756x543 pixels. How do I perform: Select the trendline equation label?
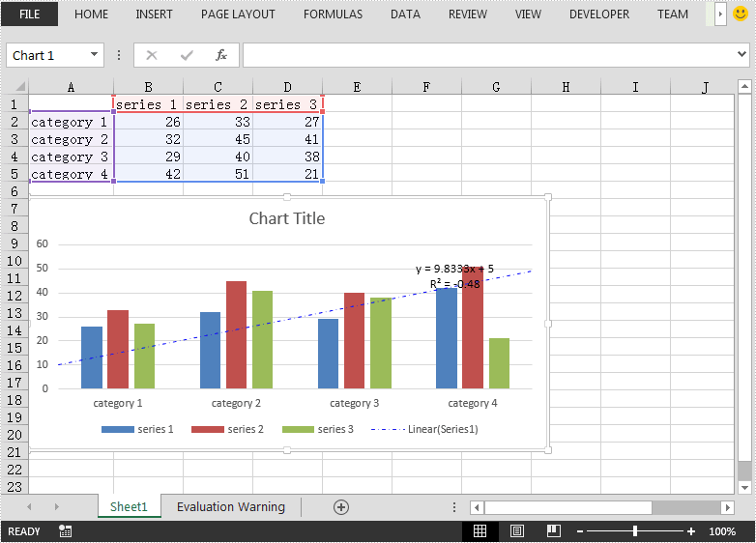coord(454,276)
